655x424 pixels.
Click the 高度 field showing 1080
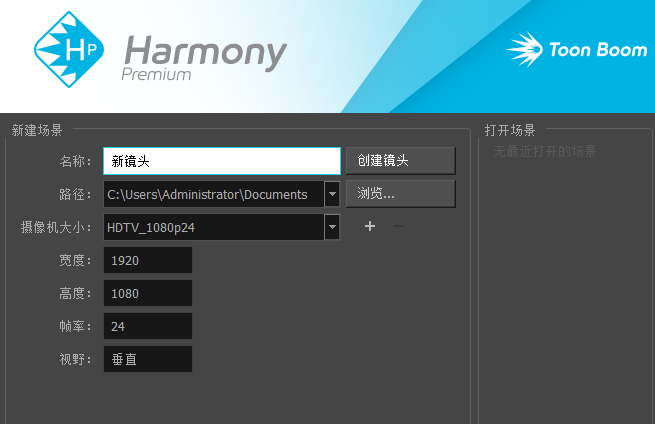(148, 293)
